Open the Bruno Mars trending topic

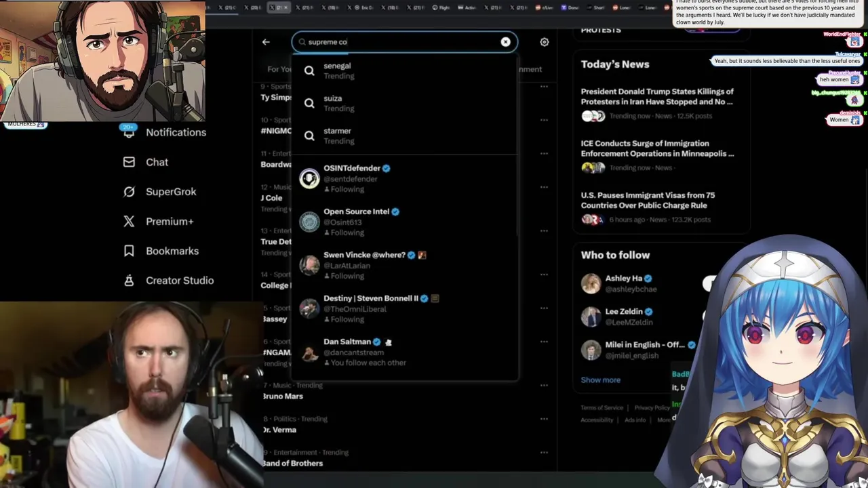pyautogui.click(x=282, y=396)
